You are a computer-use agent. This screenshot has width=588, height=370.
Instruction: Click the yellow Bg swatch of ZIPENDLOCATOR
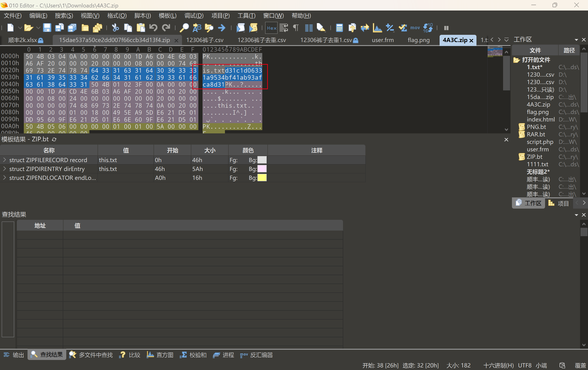262,178
